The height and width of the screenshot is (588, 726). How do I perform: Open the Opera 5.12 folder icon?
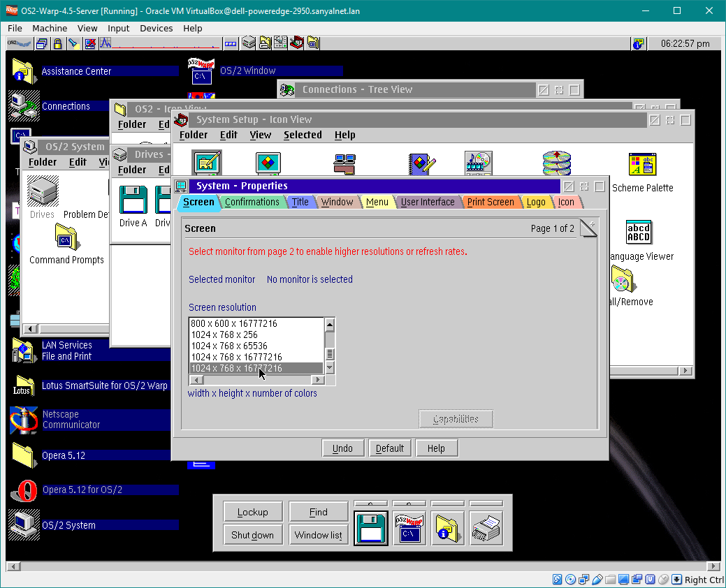click(24, 455)
